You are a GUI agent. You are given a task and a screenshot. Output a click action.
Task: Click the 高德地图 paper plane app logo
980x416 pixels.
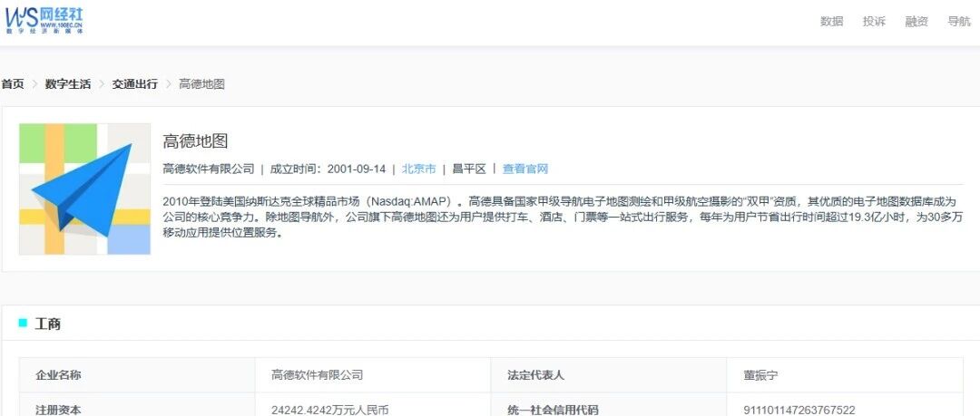tap(84, 189)
